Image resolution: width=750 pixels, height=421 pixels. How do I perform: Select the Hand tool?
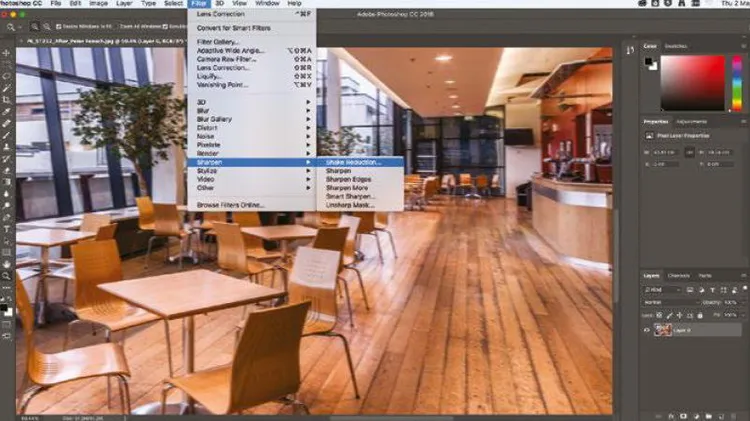(6, 264)
